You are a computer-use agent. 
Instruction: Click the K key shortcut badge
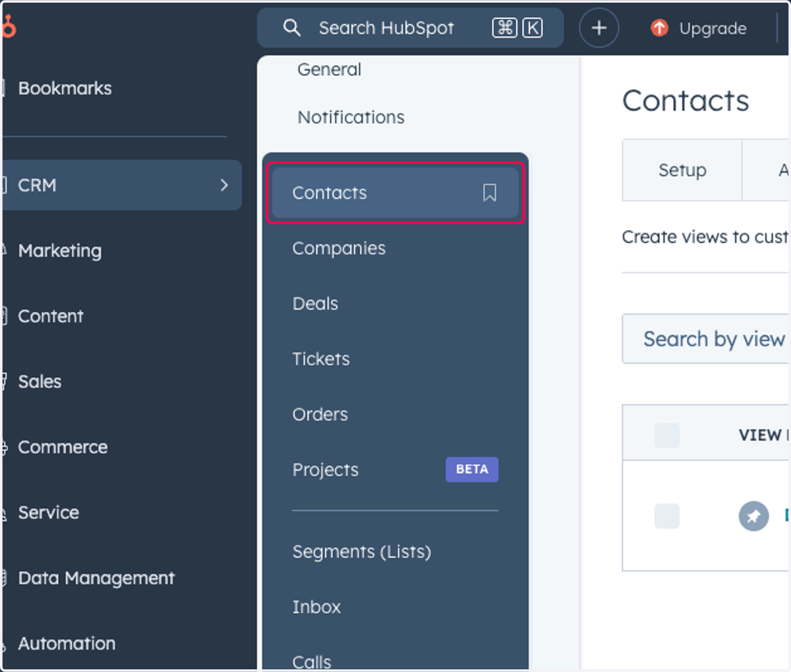533,28
